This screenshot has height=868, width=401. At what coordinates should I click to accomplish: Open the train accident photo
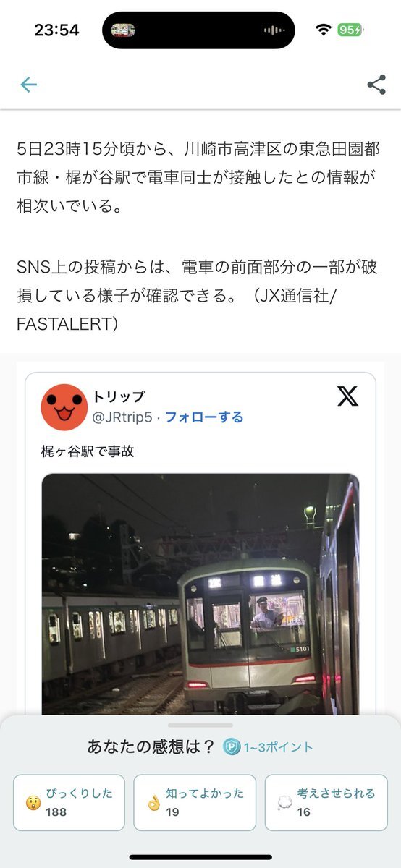click(x=200, y=595)
